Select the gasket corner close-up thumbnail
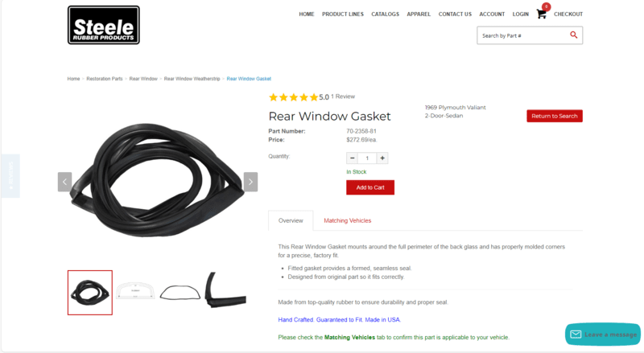The width and height of the screenshot is (644, 353). coord(225,289)
